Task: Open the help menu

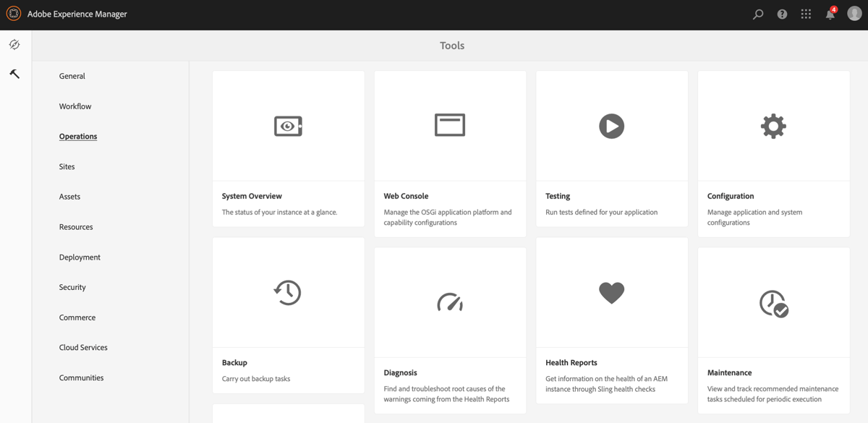Action: click(782, 14)
